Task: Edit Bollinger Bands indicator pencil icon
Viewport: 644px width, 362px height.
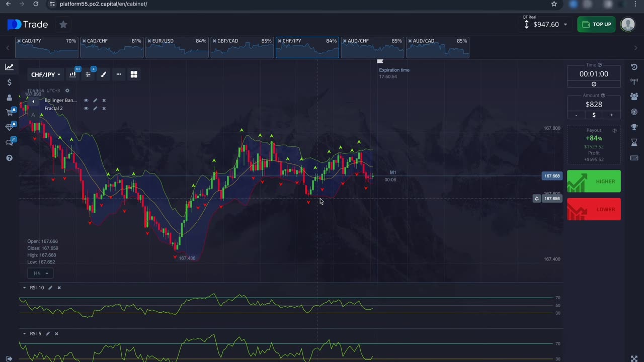Action: point(95,100)
